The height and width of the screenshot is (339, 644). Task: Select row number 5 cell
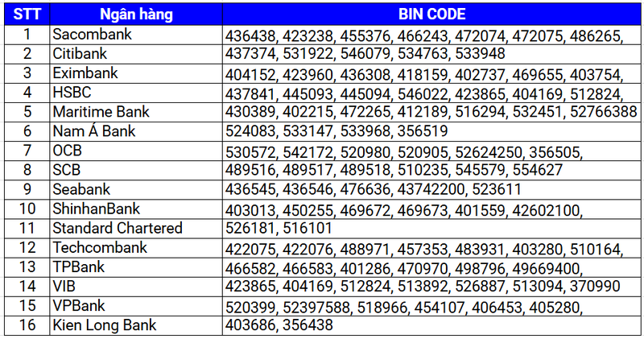pyautogui.click(x=27, y=112)
